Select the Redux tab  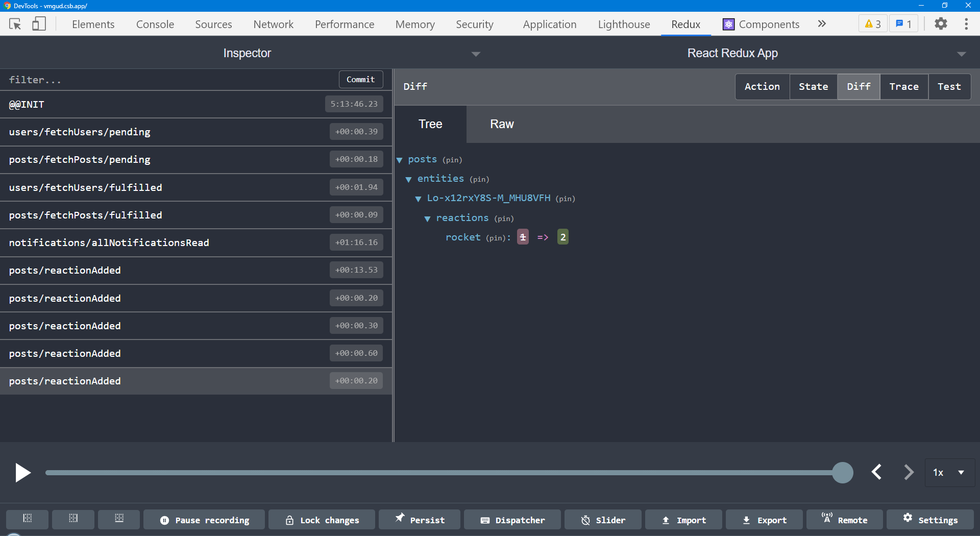pyautogui.click(x=685, y=24)
